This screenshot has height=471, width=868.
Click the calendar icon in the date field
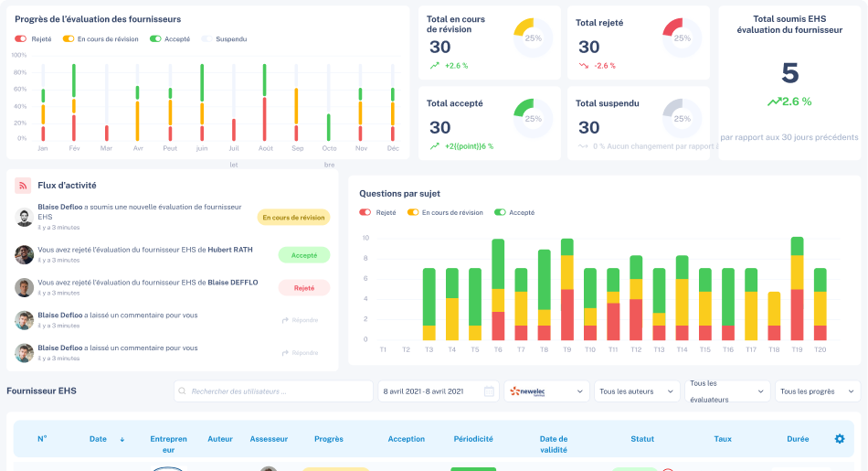pos(489,391)
